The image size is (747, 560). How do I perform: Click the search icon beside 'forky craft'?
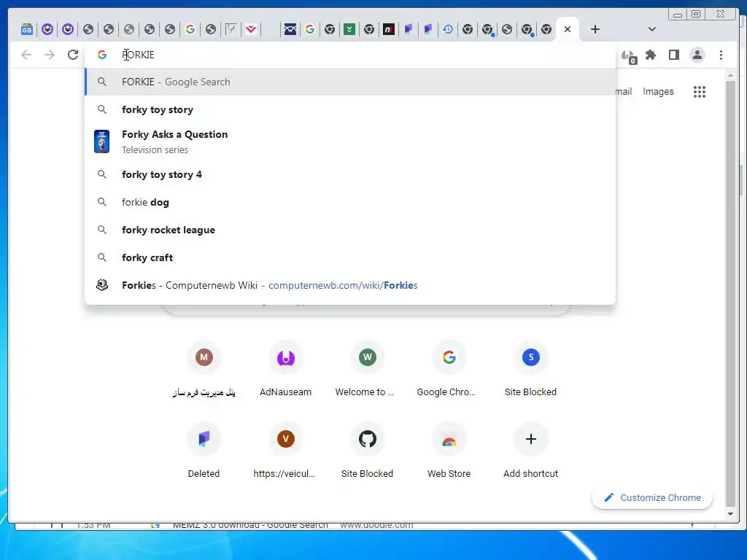tap(102, 257)
